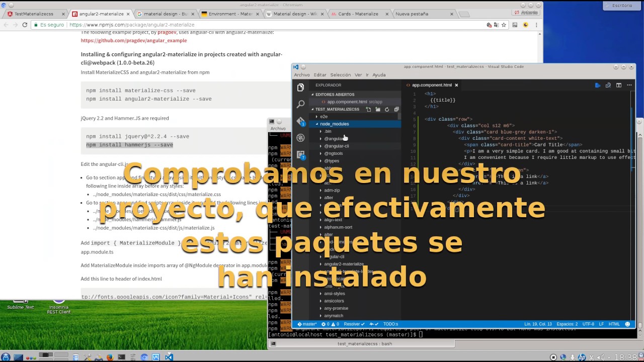This screenshot has height=362, width=644.
Task: Open the Explorer view in the VS Code activity bar
Action: click(300, 87)
